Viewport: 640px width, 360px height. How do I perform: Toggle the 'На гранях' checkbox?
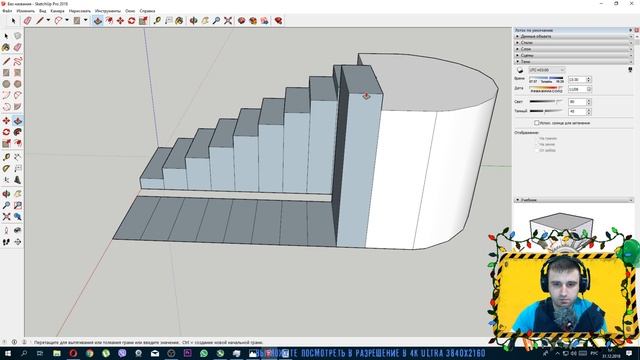pyautogui.click(x=537, y=139)
